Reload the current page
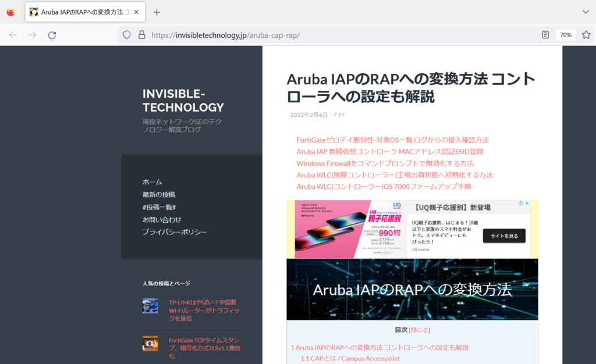The width and height of the screenshot is (596, 364). [x=52, y=35]
